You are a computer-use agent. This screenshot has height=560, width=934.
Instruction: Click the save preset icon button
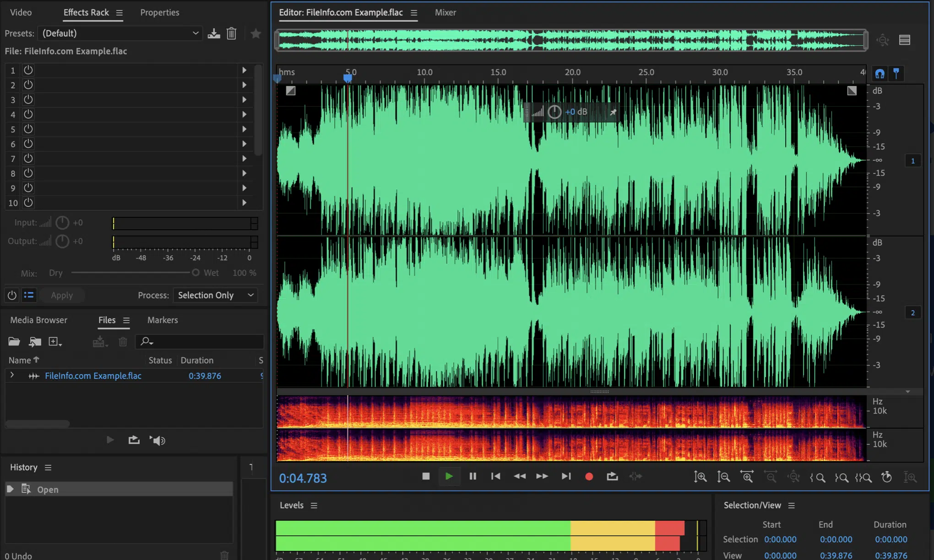point(213,33)
